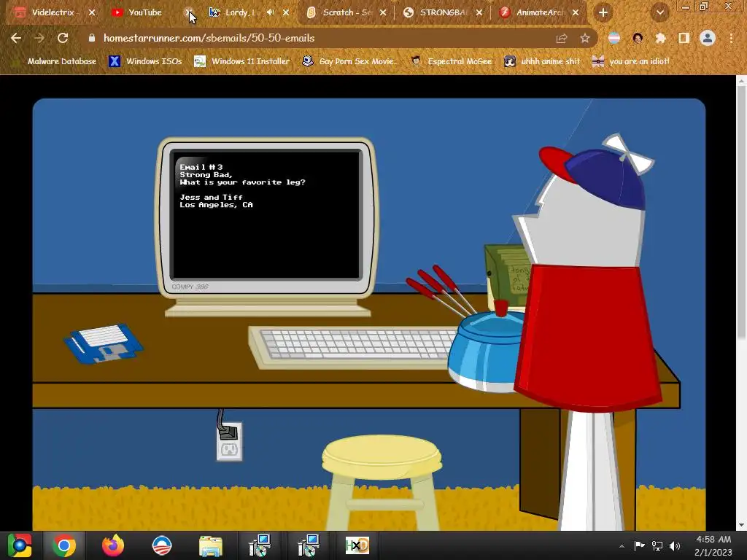Viewport: 747px width, 560px height.
Task: Toggle the side panel
Action: (x=684, y=38)
